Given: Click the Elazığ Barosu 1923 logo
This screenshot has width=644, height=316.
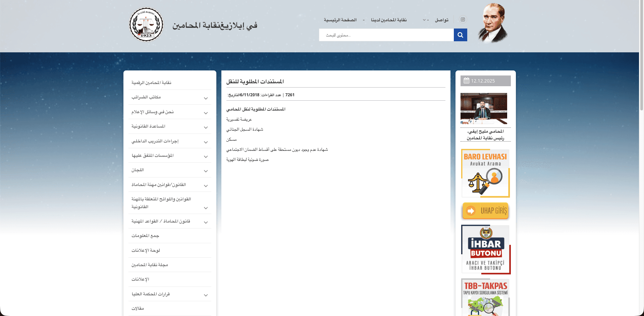Looking at the screenshot, I should click(146, 24).
